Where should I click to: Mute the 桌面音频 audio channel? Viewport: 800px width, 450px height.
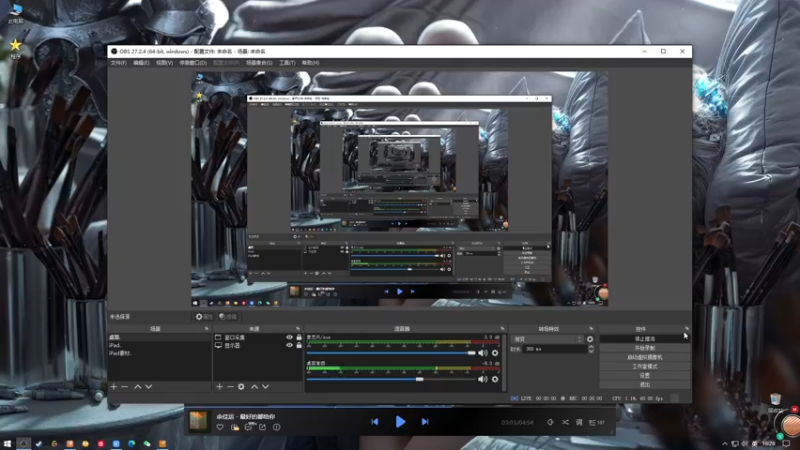[x=483, y=379]
